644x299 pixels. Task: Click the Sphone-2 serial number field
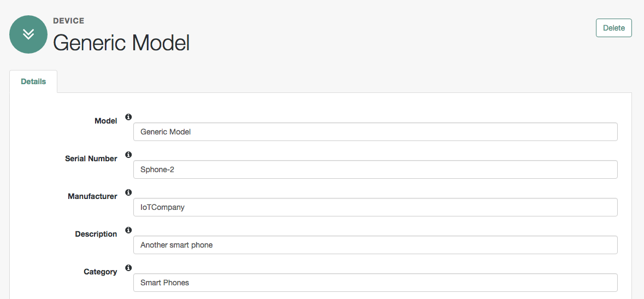point(375,169)
